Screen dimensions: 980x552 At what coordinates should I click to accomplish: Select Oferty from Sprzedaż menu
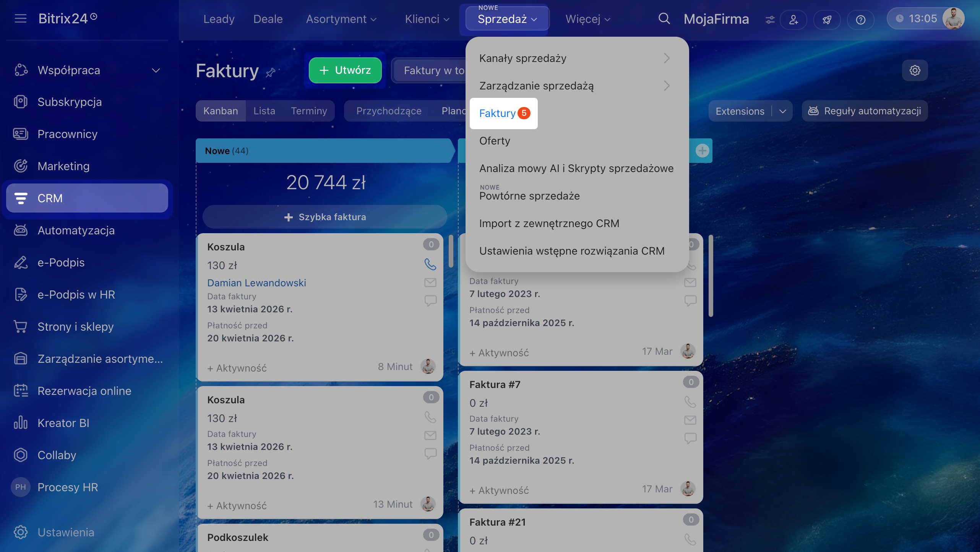pyautogui.click(x=495, y=141)
